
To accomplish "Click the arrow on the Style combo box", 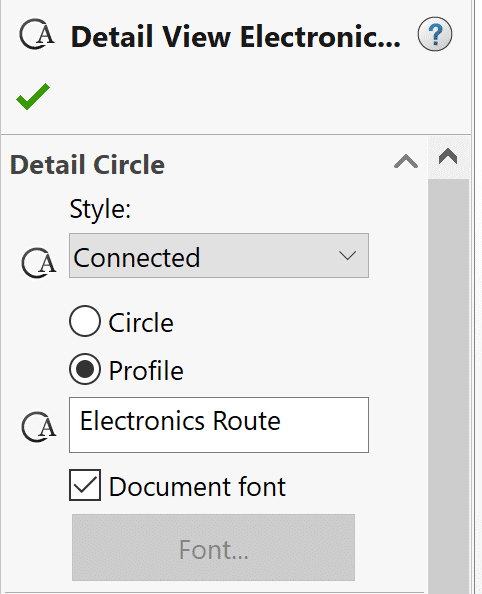I will (347, 256).
